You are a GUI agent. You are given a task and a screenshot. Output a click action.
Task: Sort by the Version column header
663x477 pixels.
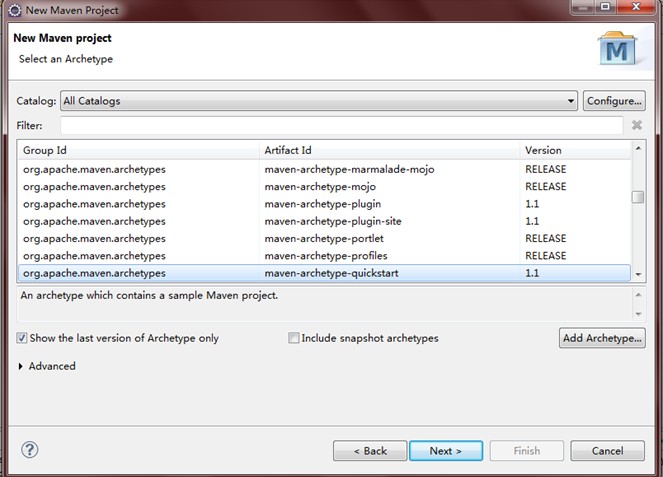pyautogui.click(x=575, y=150)
